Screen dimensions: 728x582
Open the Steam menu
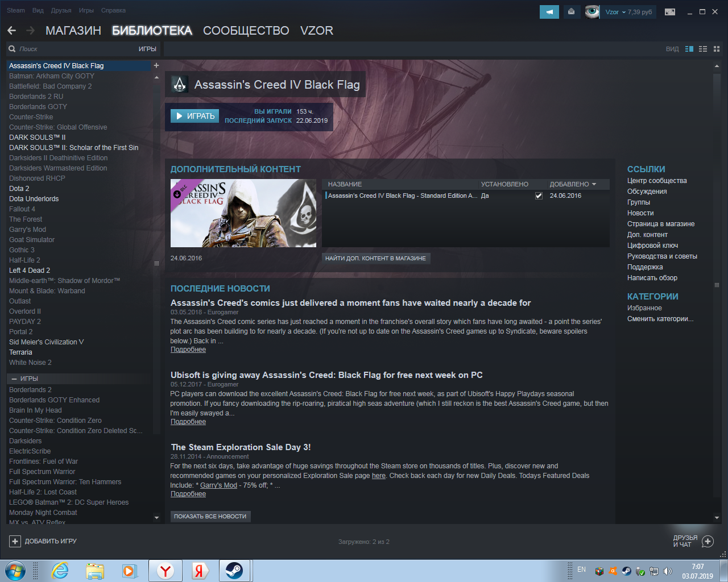point(16,10)
